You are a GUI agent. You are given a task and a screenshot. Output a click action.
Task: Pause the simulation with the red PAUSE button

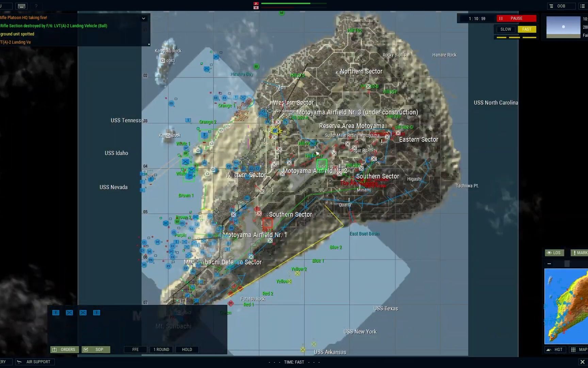pos(516,18)
